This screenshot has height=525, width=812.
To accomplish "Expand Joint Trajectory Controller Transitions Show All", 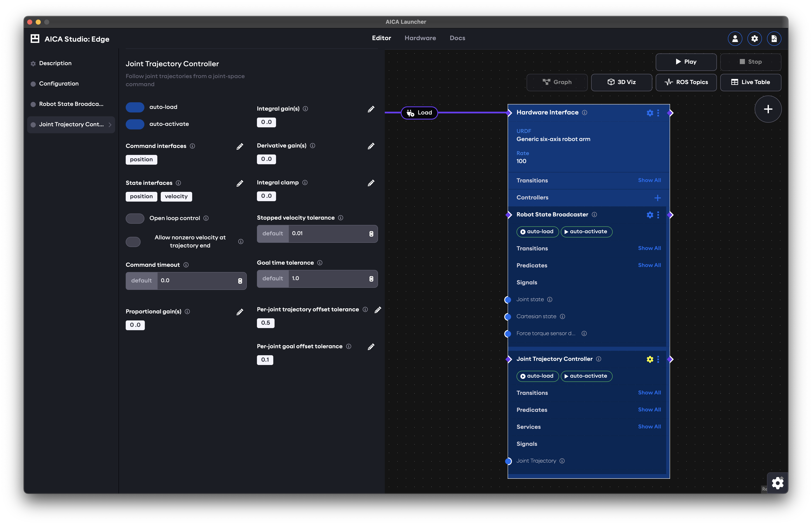I will pyautogui.click(x=649, y=393).
